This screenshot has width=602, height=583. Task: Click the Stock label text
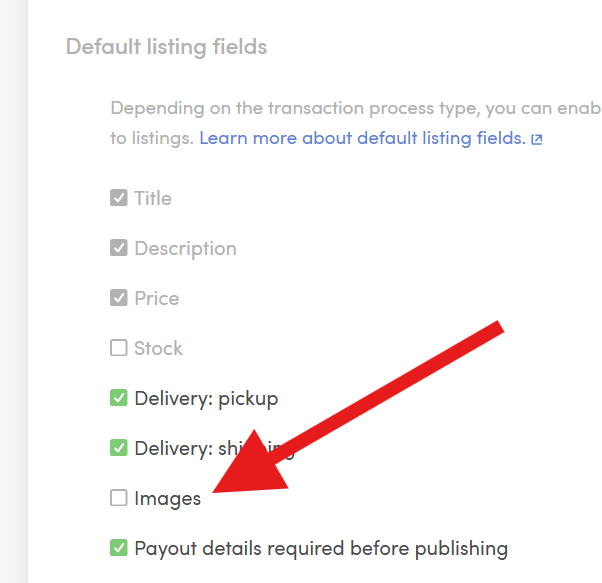pyautogui.click(x=158, y=348)
